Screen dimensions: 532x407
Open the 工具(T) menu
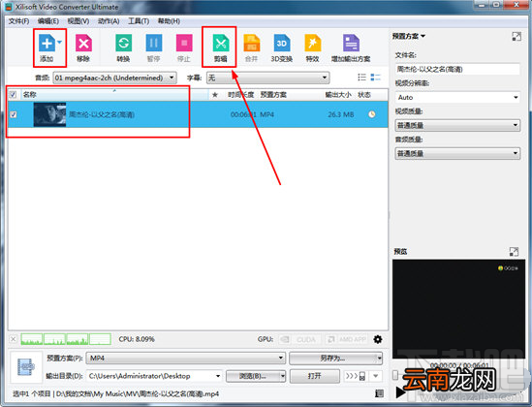[x=139, y=21]
